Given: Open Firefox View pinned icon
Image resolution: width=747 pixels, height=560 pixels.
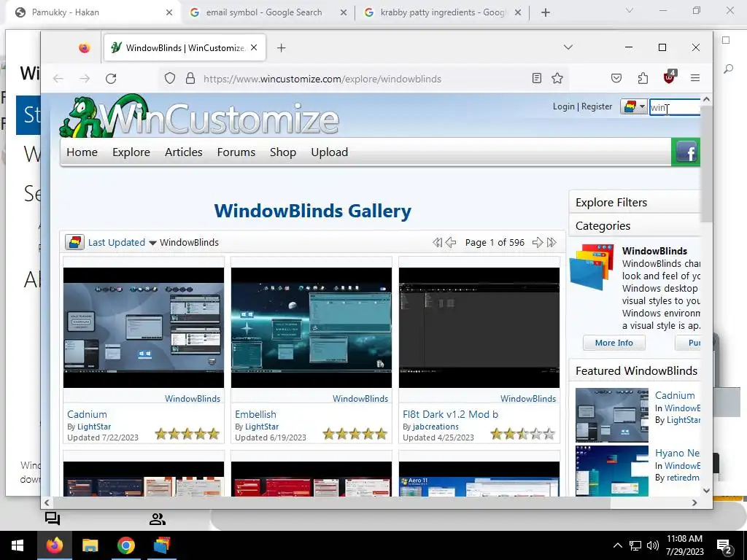Looking at the screenshot, I should [x=85, y=48].
